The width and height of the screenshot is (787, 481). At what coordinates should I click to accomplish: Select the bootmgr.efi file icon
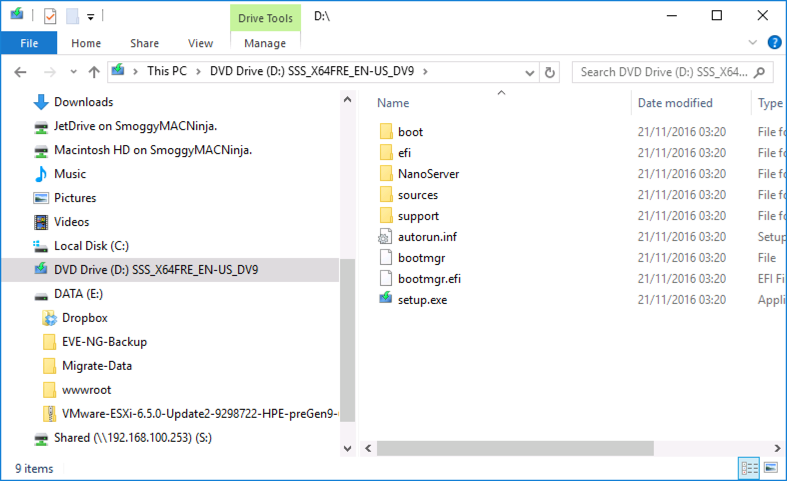pos(386,279)
